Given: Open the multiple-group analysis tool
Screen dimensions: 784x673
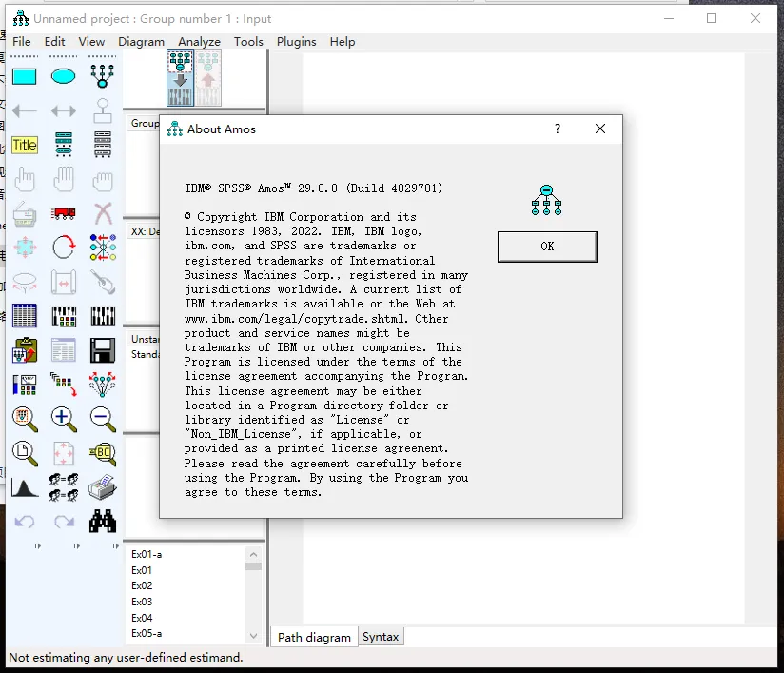Looking at the screenshot, I should click(x=64, y=487).
